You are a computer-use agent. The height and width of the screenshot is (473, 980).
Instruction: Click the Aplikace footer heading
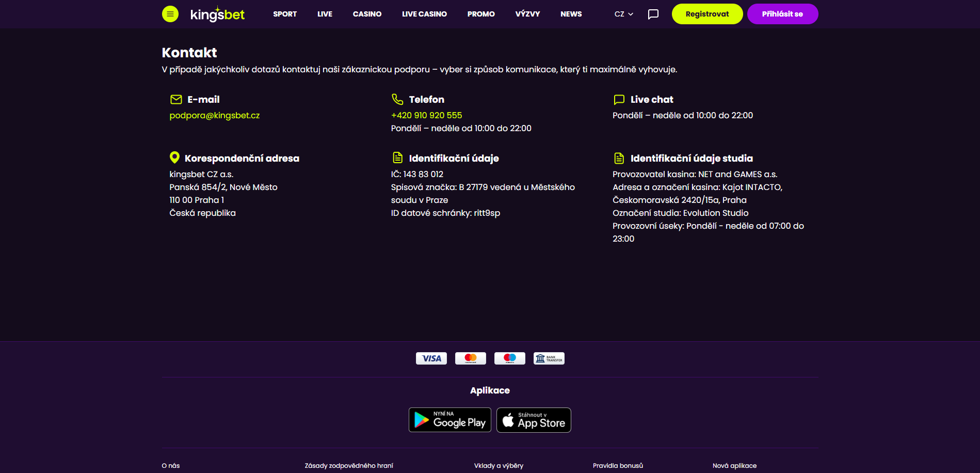(490, 390)
